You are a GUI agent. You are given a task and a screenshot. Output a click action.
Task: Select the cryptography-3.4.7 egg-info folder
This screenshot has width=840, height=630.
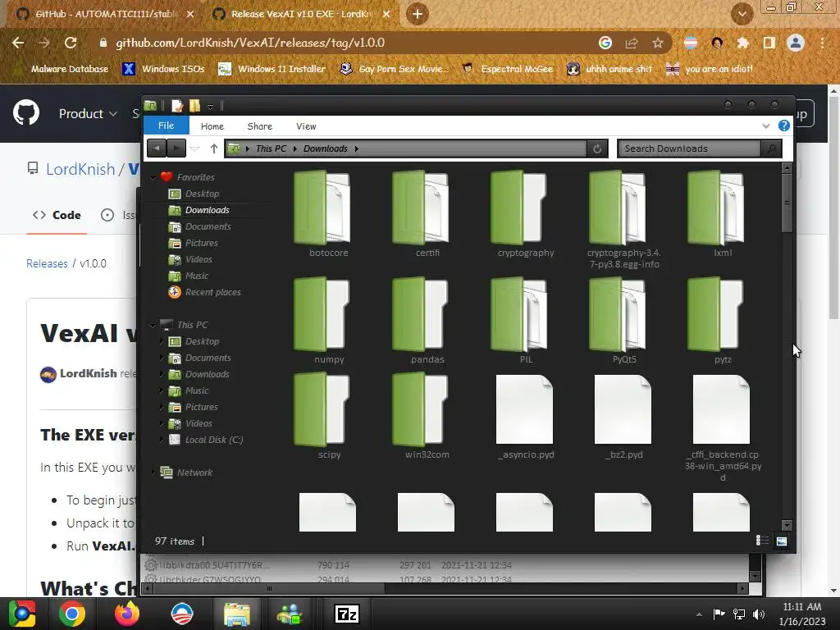[624, 220]
